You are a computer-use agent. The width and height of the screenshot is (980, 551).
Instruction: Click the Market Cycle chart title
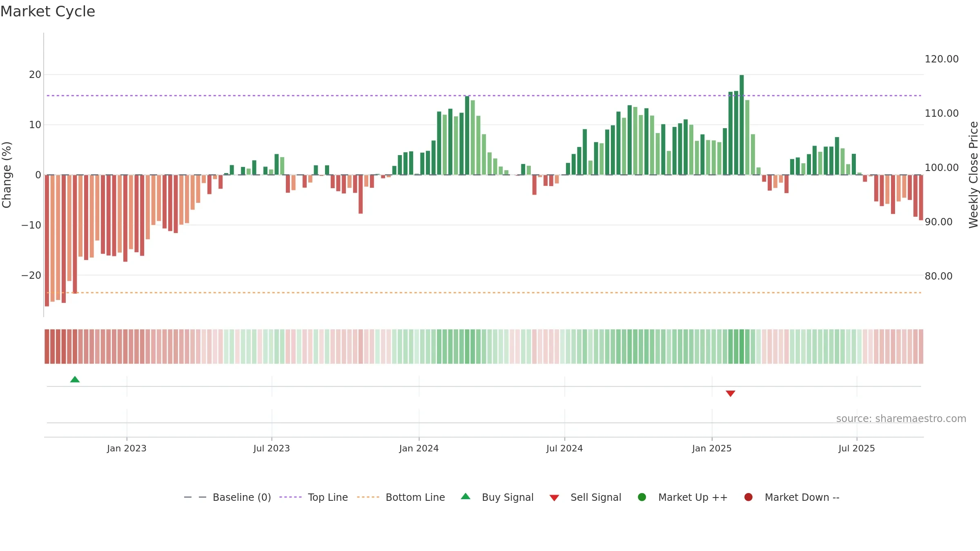pos(48,11)
